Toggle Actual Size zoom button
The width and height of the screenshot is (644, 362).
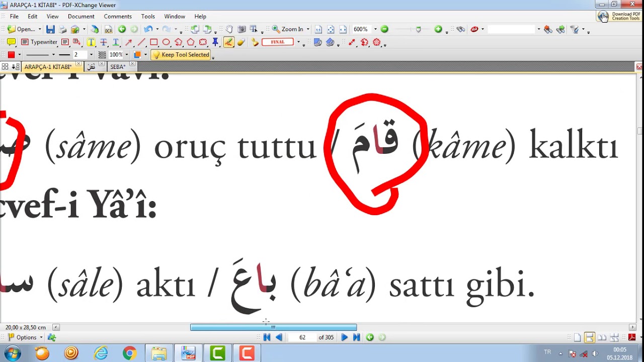318,29
